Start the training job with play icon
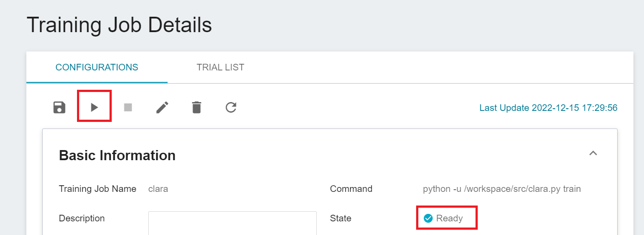This screenshot has width=644, height=235. 94,107
